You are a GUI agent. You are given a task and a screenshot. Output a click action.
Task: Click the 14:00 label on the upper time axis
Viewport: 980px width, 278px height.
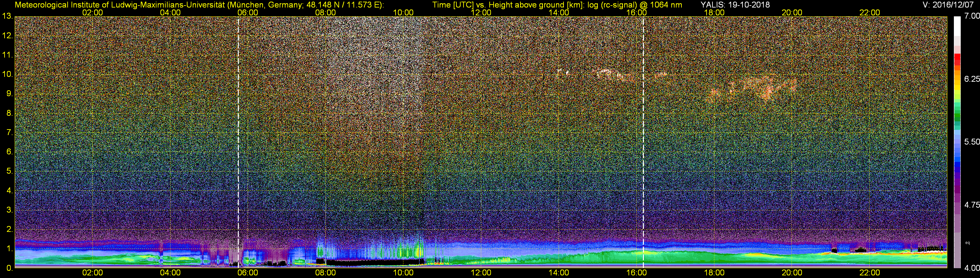(x=559, y=12)
